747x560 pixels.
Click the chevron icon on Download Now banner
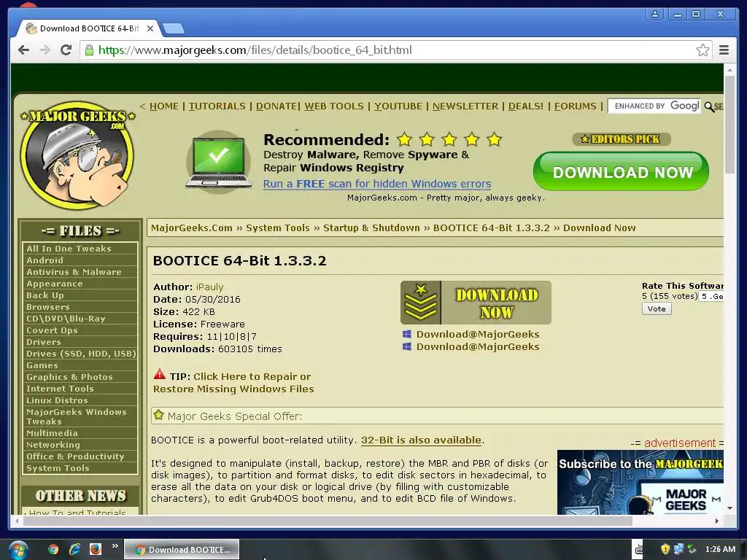coord(421,303)
